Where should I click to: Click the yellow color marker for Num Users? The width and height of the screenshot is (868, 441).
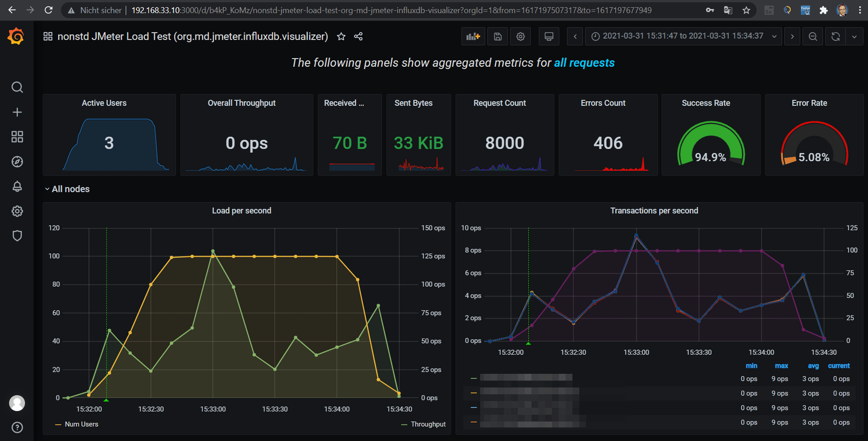(x=58, y=424)
